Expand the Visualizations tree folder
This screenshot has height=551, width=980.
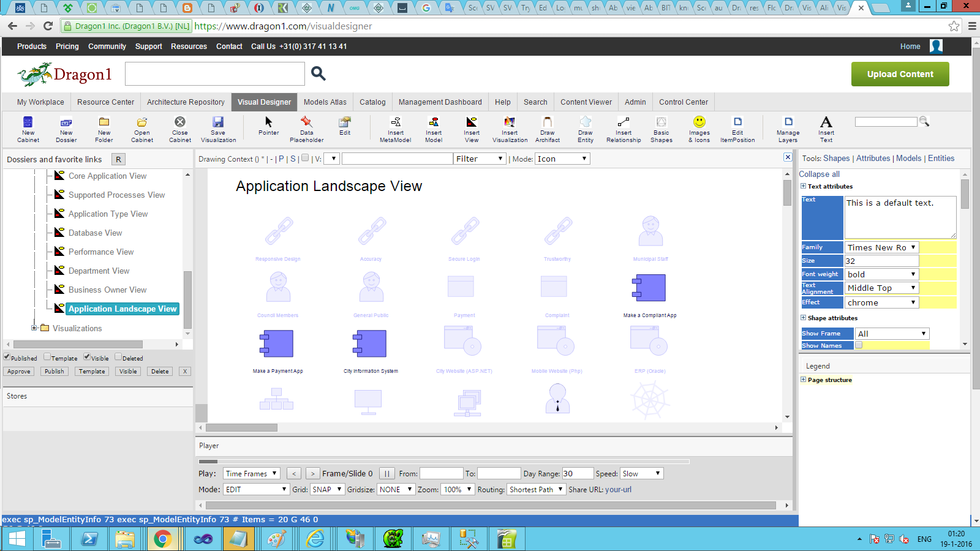[x=35, y=328]
